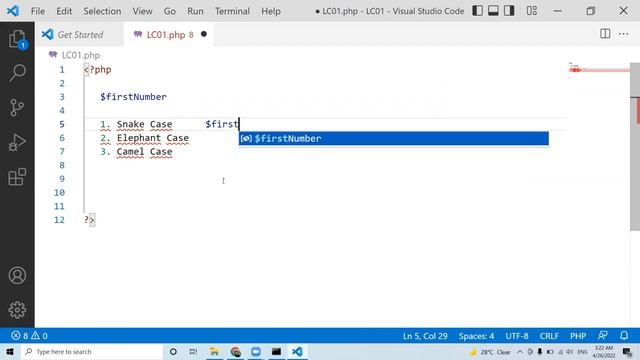Open the Accounts menu icon
The height and width of the screenshot is (360, 640).
click(17, 276)
